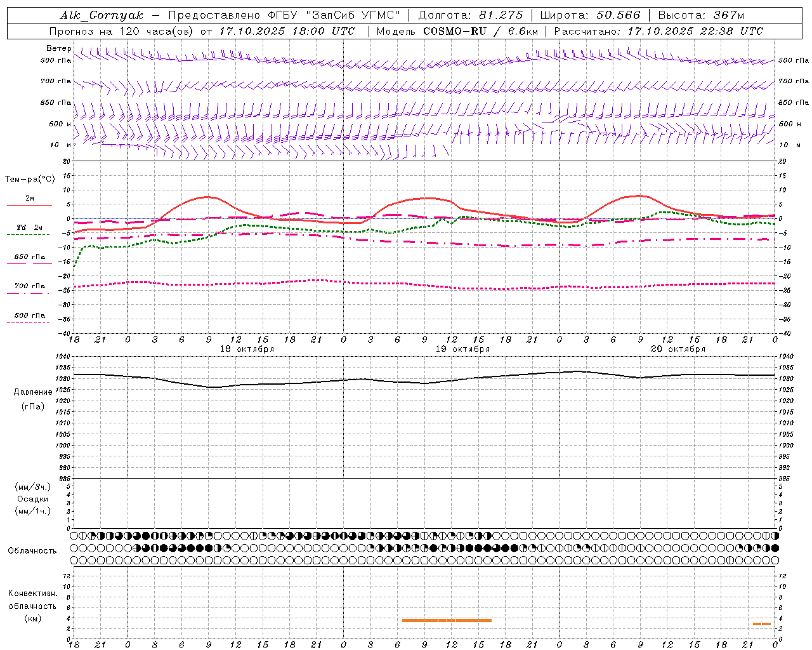Screen dimensions: 812x650
Task: Click the '(км)' convective height unit label
Action: [x=33, y=619]
